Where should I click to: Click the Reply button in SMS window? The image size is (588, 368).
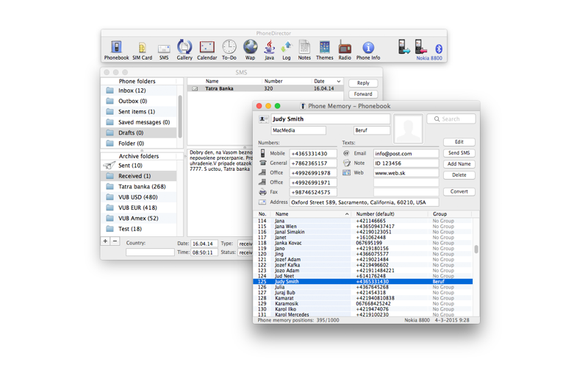(x=363, y=83)
